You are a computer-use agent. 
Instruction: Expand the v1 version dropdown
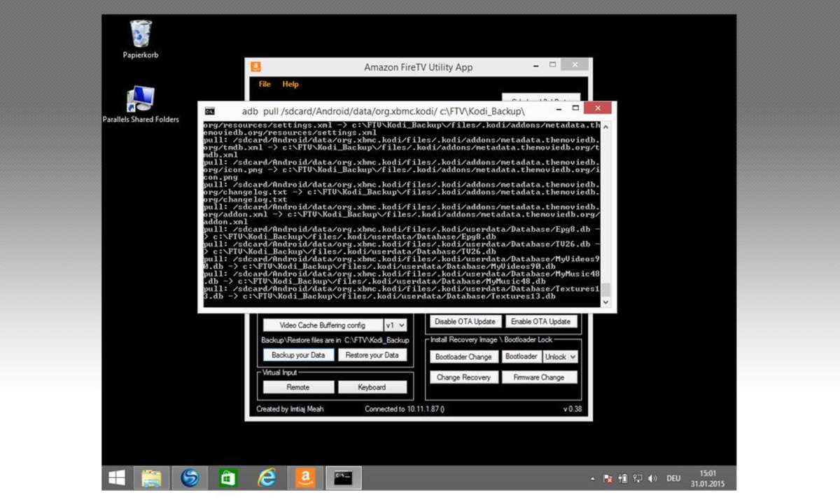coord(395,325)
